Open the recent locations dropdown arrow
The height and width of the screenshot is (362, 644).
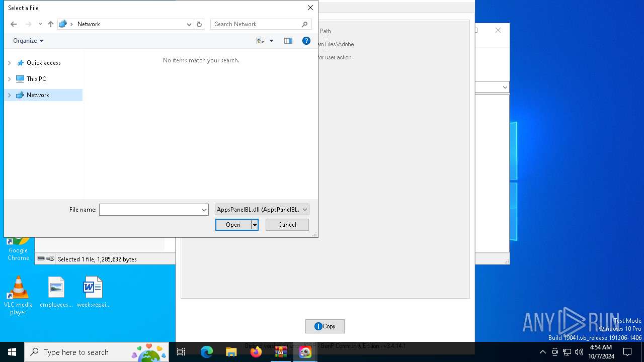coord(40,24)
